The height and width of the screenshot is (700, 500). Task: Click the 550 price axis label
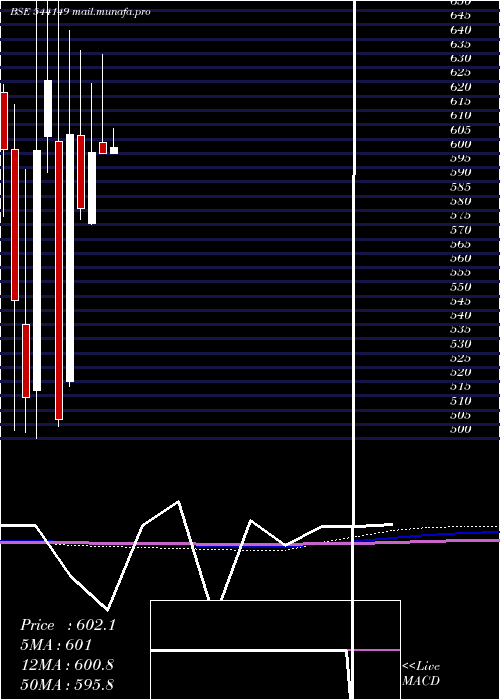click(460, 287)
